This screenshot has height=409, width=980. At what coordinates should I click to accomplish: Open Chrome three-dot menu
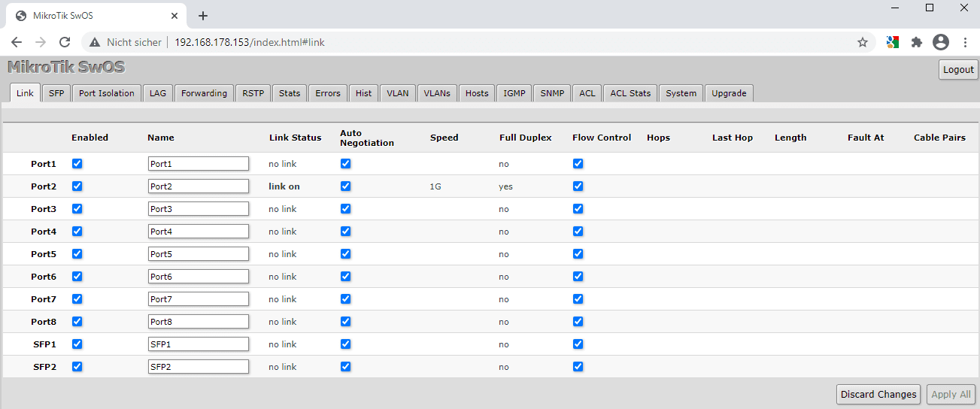(965, 43)
